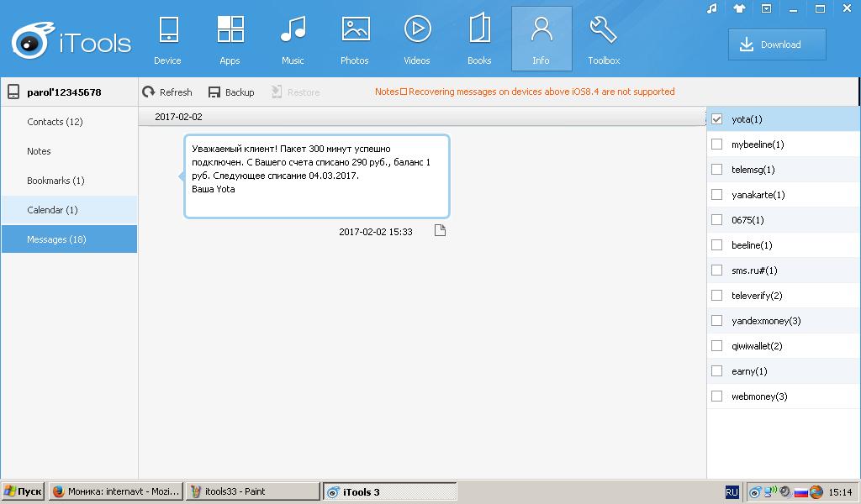Click the iTools eye logo

pyautogui.click(x=32, y=40)
